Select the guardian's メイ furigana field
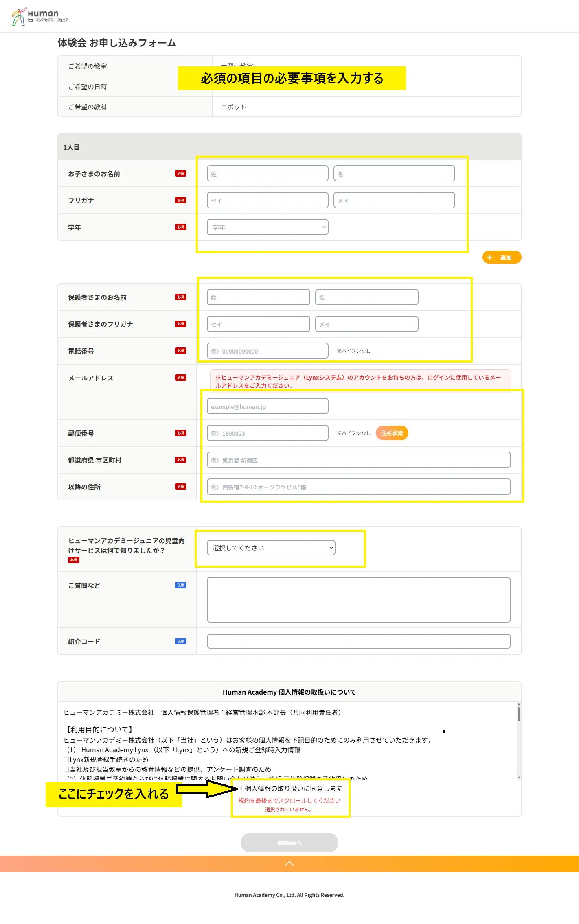Viewport: 579px width, 924px height. tap(366, 324)
